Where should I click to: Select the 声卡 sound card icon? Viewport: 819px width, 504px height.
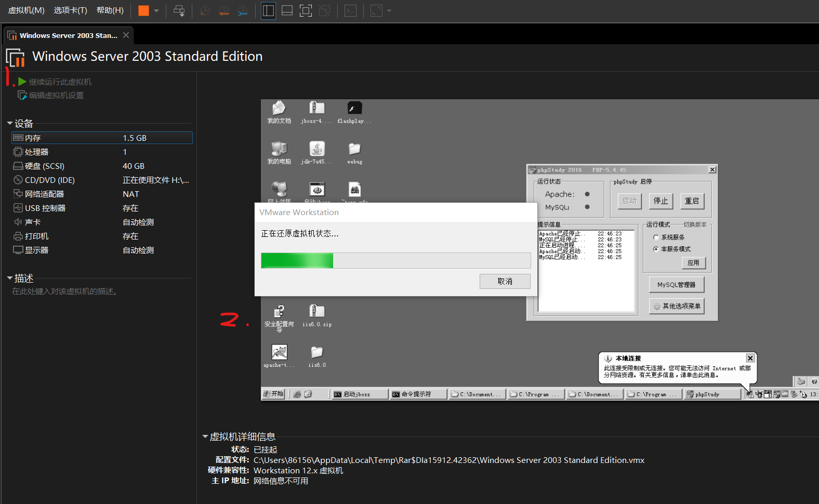tap(18, 222)
